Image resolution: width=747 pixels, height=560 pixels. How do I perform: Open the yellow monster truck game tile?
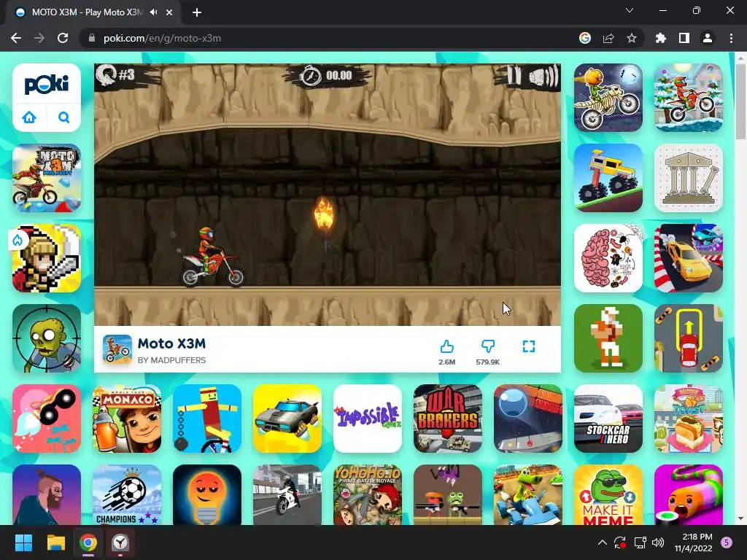click(608, 178)
